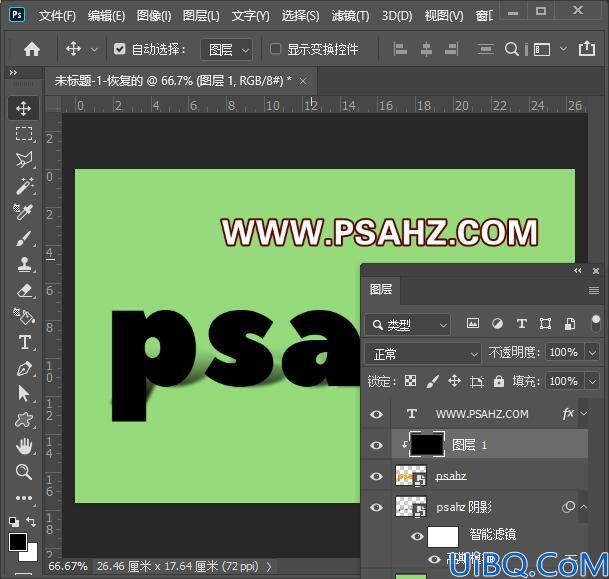Swap foreground and background colors
This screenshot has width=609, height=579.
coord(31,522)
